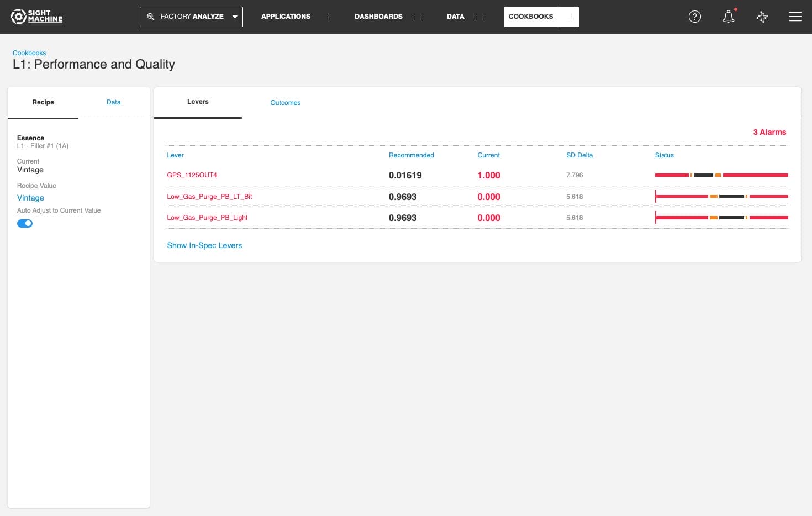The image size is (812, 516).
Task: Follow the Cookbooks breadcrumb link
Action: pos(29,53)
